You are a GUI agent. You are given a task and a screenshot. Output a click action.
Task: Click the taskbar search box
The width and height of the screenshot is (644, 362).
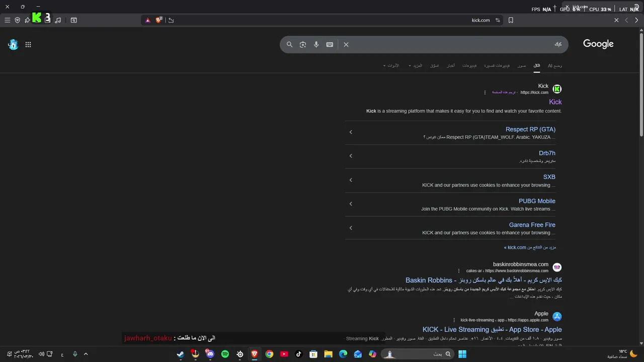418,354
